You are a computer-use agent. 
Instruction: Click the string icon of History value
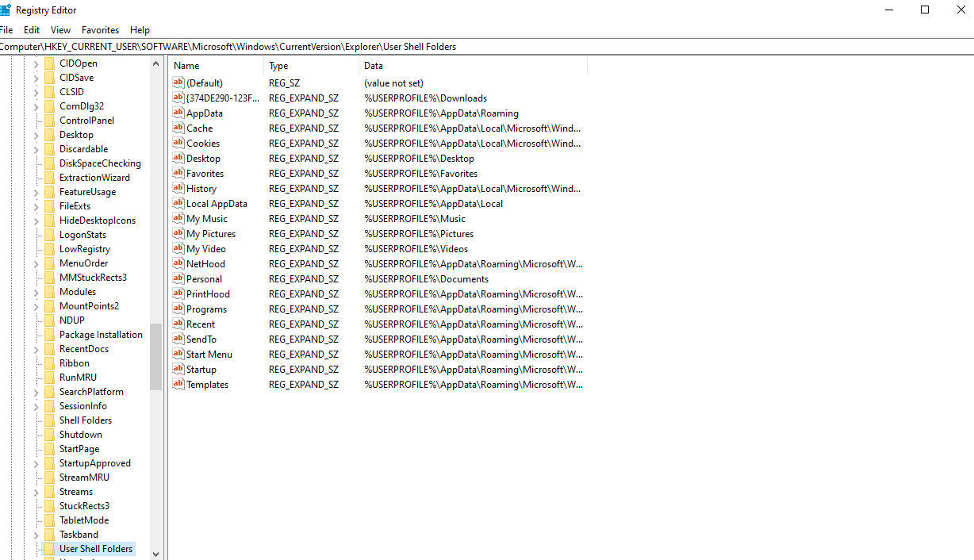[178, 188]
